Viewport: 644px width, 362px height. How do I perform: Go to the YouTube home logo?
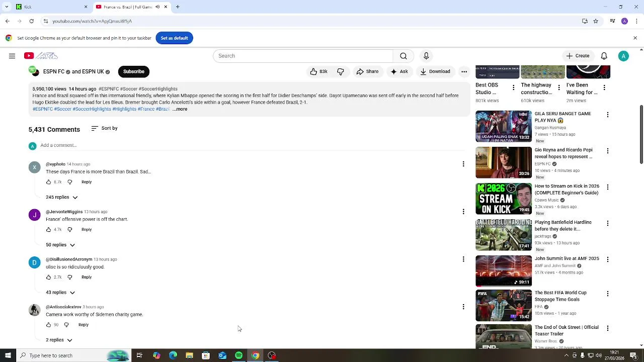[x=41, y=56]
